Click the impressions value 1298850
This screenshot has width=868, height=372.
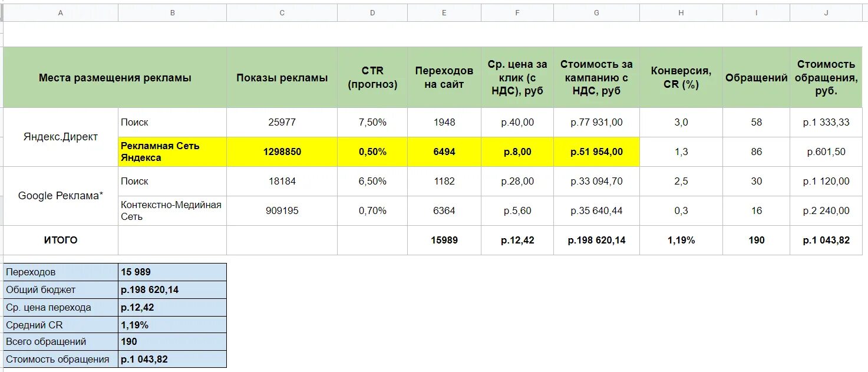(282, 152)
